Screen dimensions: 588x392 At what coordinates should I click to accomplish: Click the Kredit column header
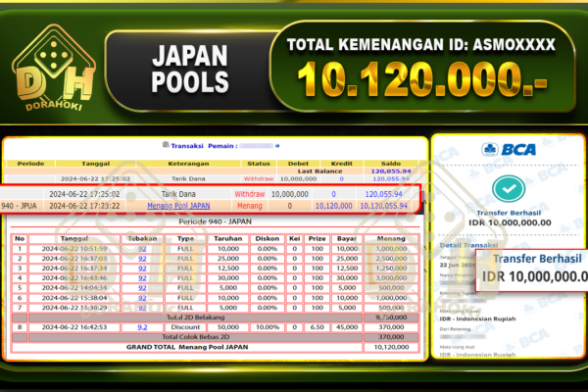coord(342,164)
